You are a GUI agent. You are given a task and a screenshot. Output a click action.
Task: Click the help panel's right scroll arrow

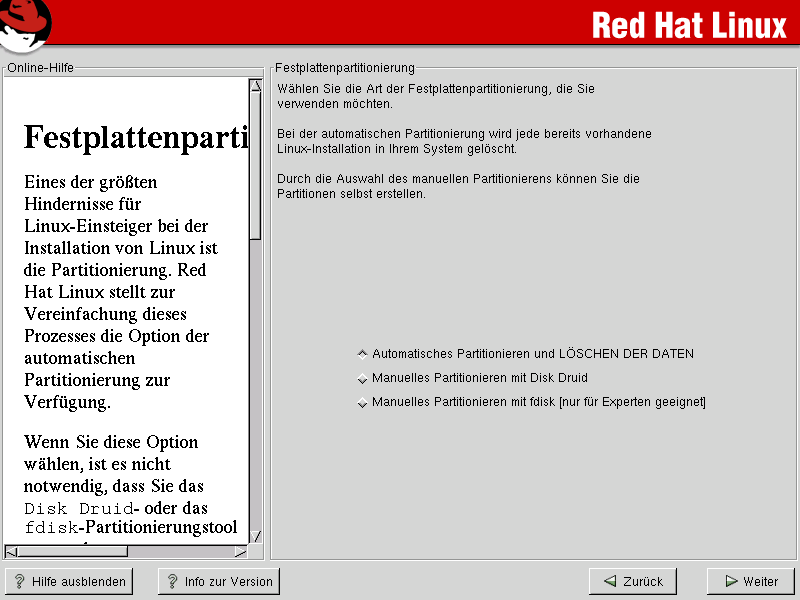240,551
